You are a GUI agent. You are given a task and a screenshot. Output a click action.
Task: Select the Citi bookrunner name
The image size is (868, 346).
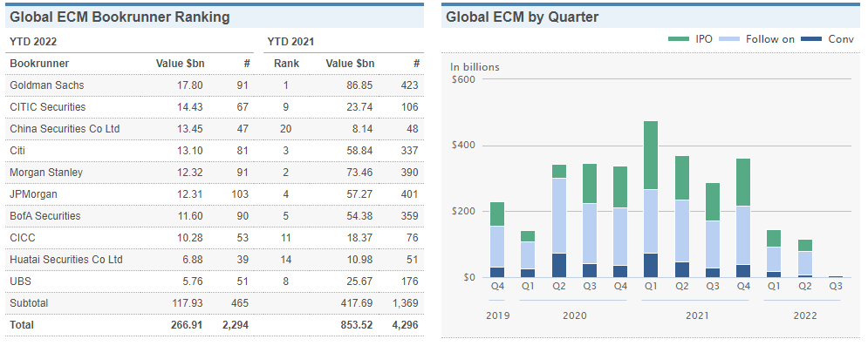pyautogui.click(x=17, y=151)
